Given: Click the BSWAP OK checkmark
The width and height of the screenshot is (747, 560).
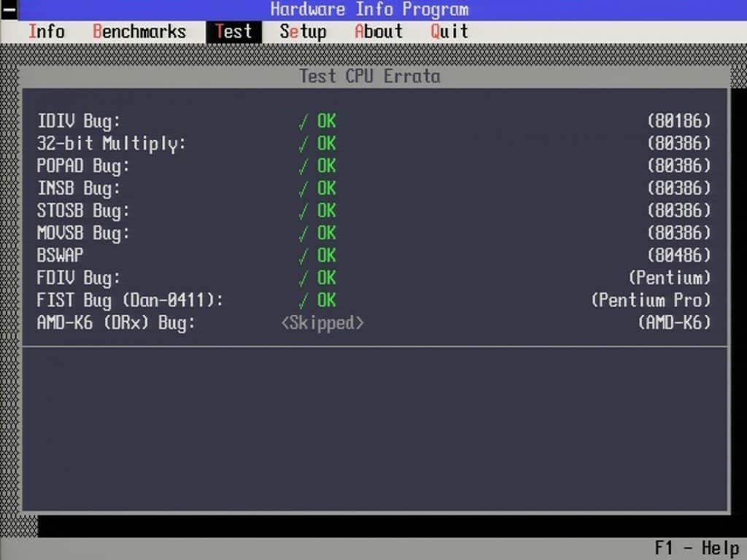Looking at the screenshot, I should 303,256.
